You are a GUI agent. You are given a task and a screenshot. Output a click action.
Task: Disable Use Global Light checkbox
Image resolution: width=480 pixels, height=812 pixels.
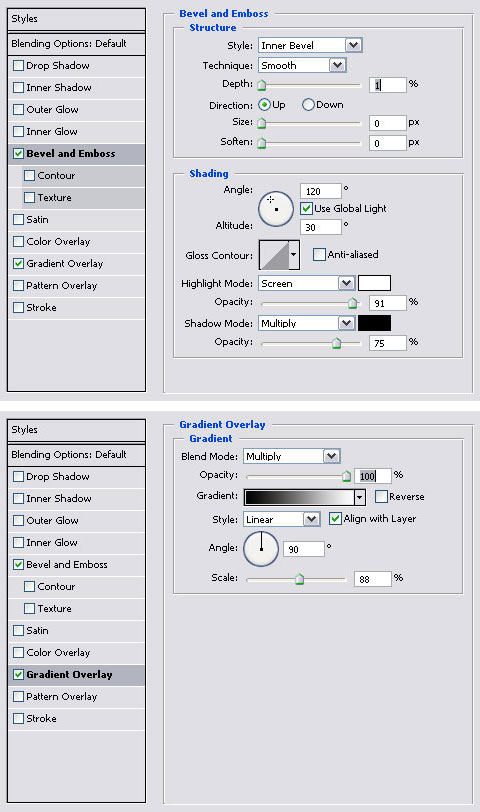(306, 208)
